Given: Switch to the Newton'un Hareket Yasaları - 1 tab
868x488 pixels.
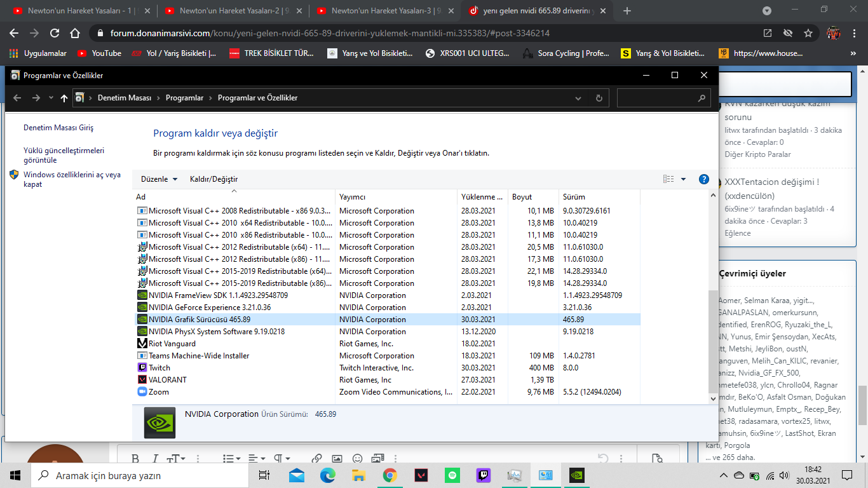Looking at the screenshot, I should 81,11.
